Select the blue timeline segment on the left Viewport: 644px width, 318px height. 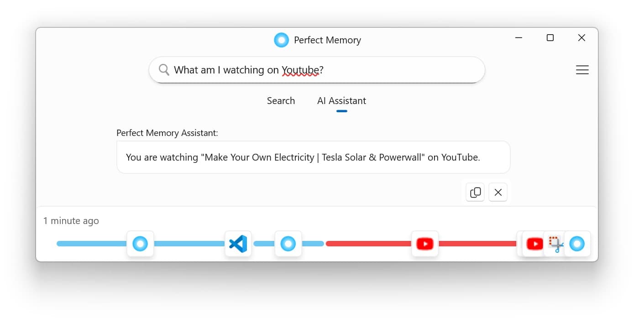click(x=91, y=244)
